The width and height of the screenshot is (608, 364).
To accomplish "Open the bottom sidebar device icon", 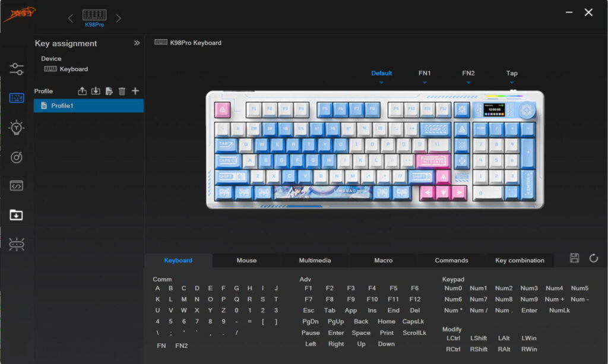I will pyautogui.click(x=16, y=244).
